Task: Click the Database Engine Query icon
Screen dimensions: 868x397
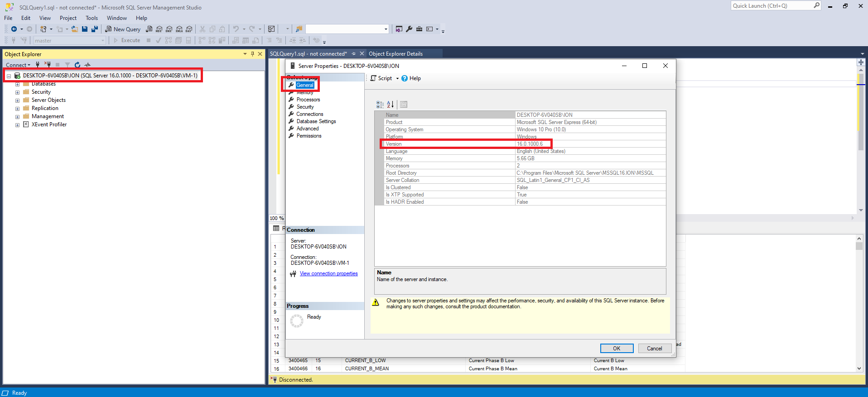Action: [149, 29]
